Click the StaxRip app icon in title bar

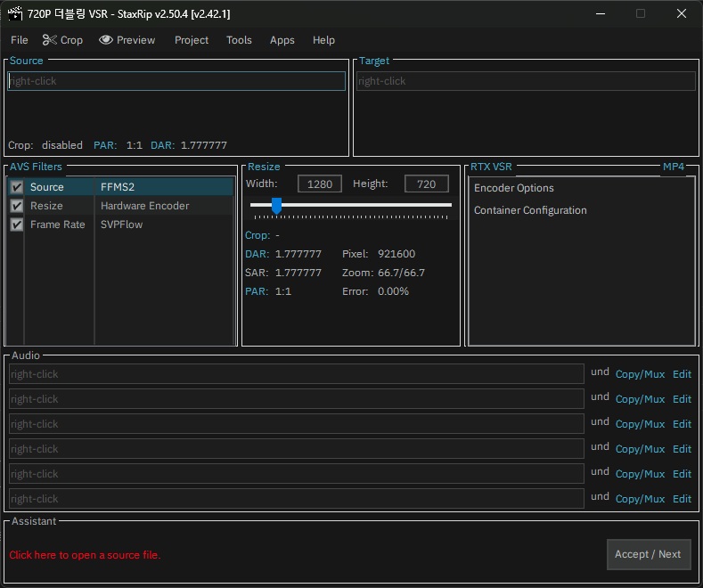pos(15,13)
